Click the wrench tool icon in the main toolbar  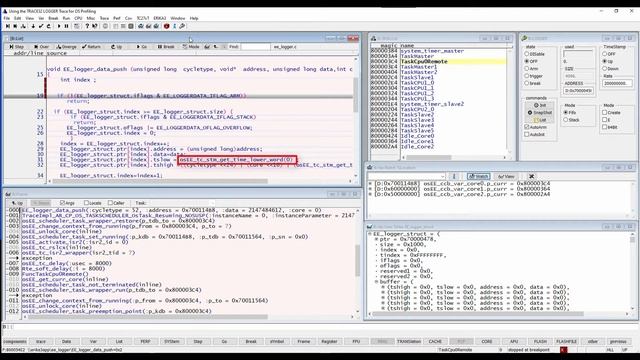[x=182, y=26]
